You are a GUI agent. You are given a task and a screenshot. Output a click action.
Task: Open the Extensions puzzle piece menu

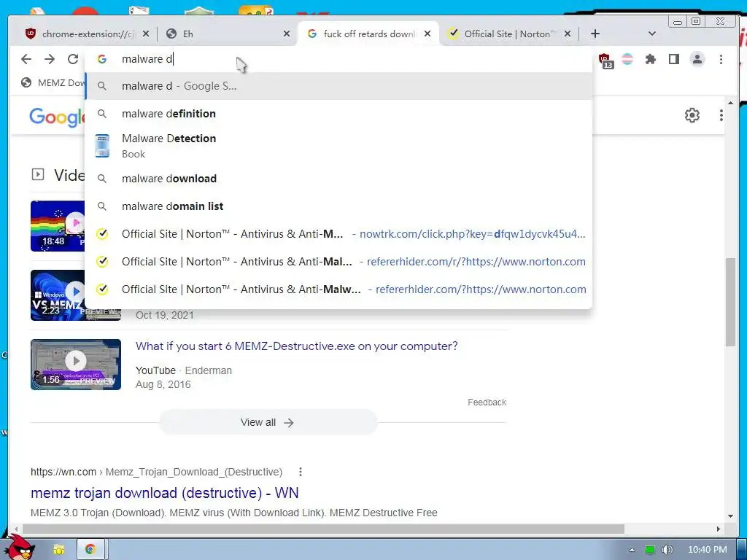(x=650, y=59)
